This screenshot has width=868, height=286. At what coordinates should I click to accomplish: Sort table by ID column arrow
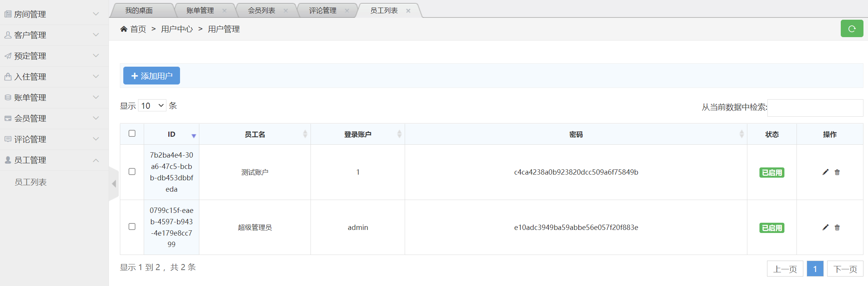194,136
